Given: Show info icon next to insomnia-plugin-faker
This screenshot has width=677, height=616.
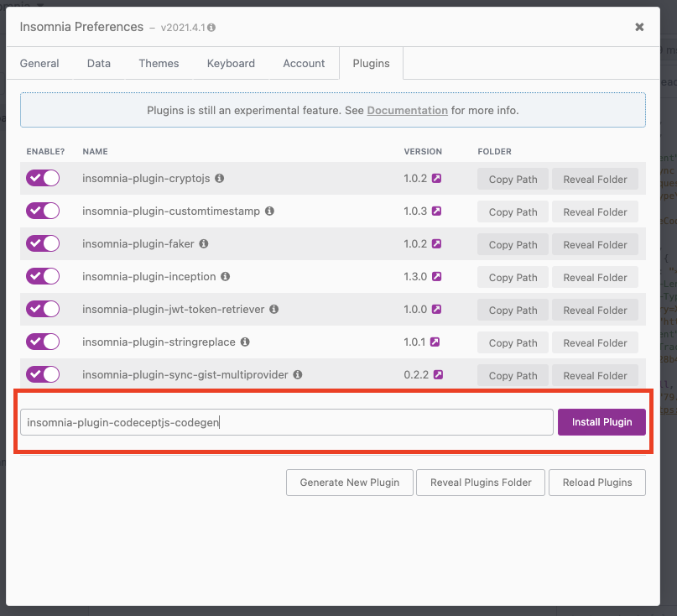Looking at the screenshot, I should (x=204, y=243).
